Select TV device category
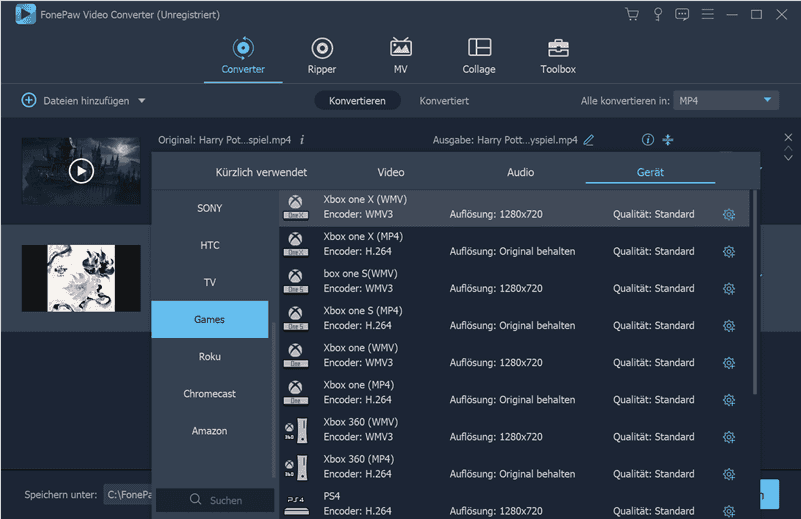This screenshot has height=519, width=801. coord(209,282)
